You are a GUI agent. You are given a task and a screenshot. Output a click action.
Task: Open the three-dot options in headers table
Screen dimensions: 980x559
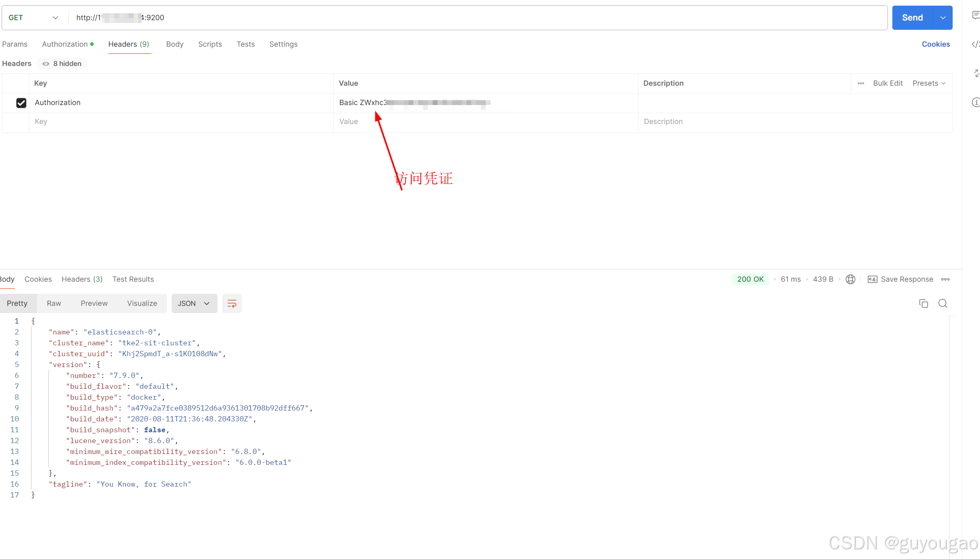(861, 83)
